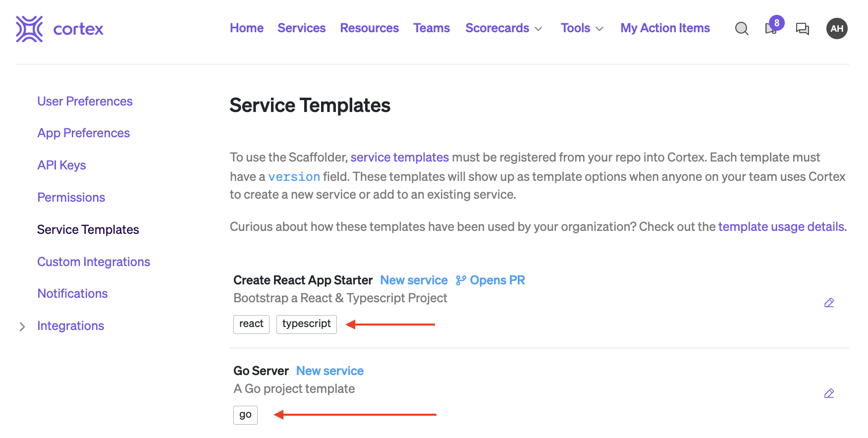Viewport: 868px width, 438px height.
Task: Click the Opens PR branch icon
Action: 461,280
